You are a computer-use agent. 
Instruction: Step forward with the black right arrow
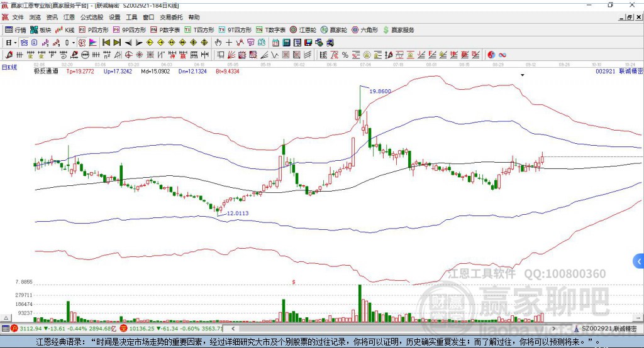[x=139, y=43]
